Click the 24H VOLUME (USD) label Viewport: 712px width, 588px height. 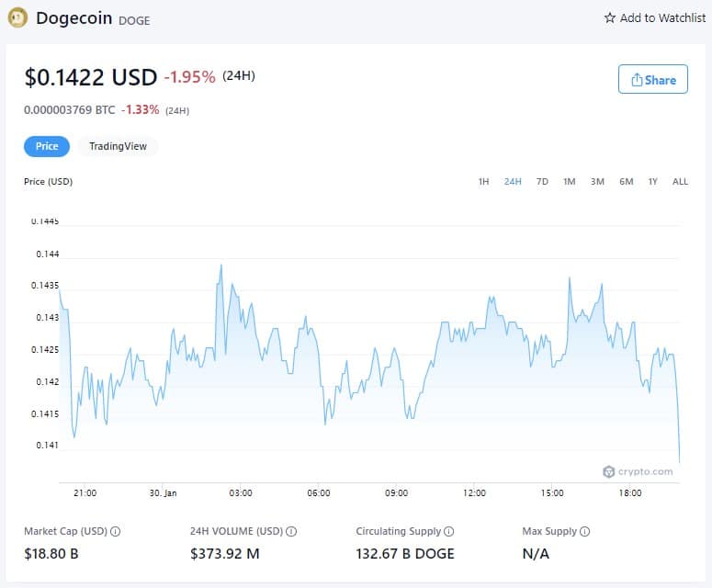tap(237, 531)
